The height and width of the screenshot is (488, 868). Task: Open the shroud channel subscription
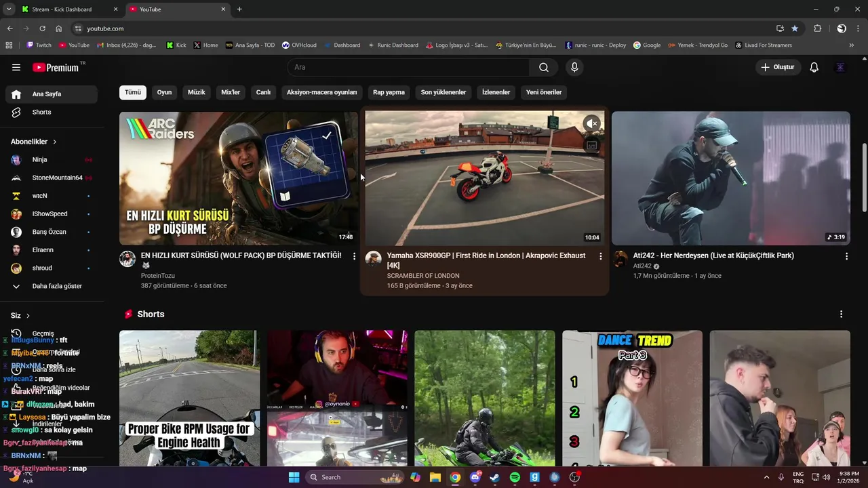[52, 268]
